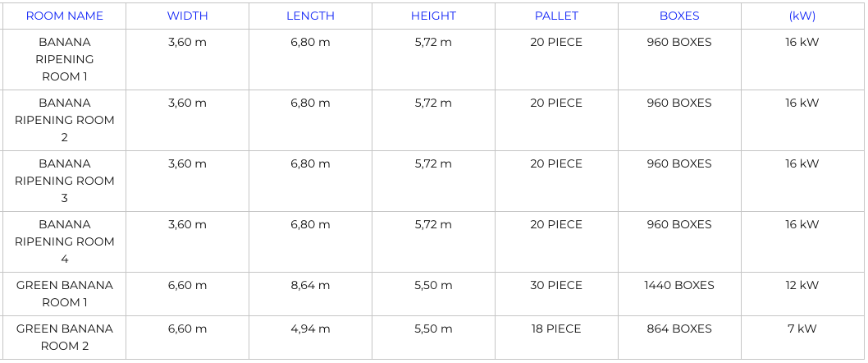Click the HEIGHT column header
Viewport: 868px width, 363px height.
pos(433,16)
